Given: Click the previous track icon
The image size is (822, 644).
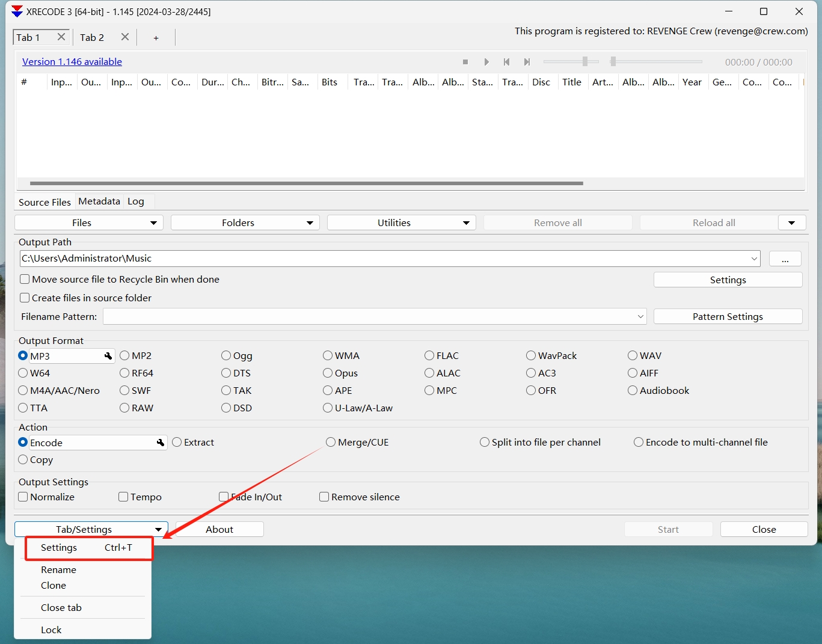Looking at the screenshot, I should [506, 62].
